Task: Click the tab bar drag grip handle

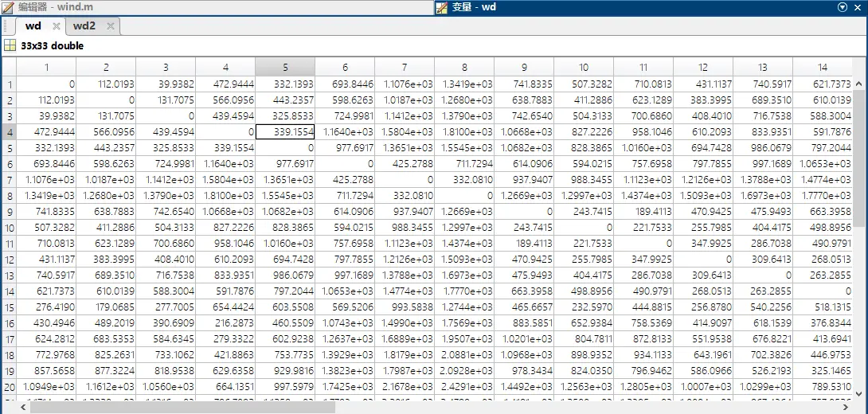Action: [5, 26]
